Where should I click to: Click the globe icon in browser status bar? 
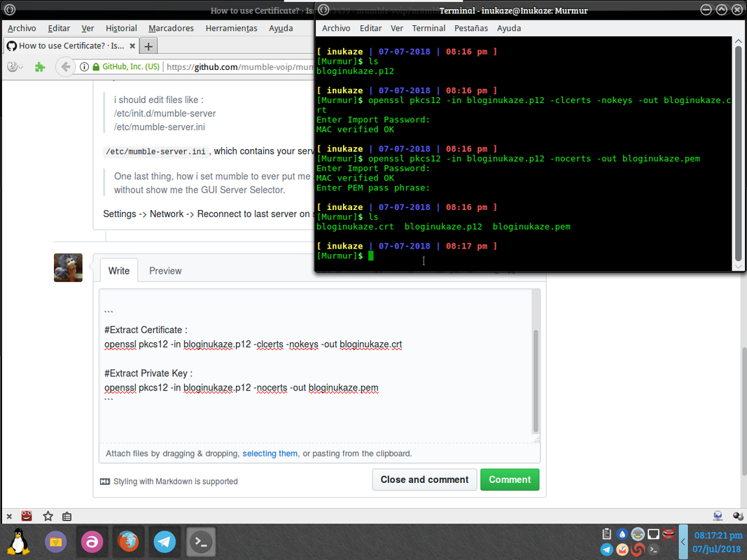pos(718,516)
